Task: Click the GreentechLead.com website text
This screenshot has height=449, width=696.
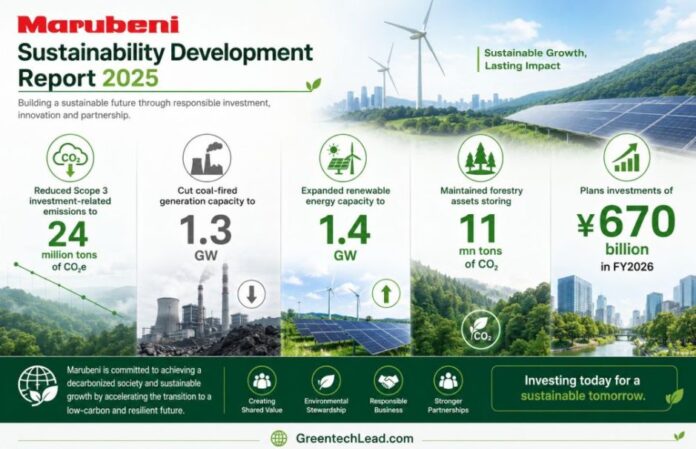Action: [x=354, y=438]
